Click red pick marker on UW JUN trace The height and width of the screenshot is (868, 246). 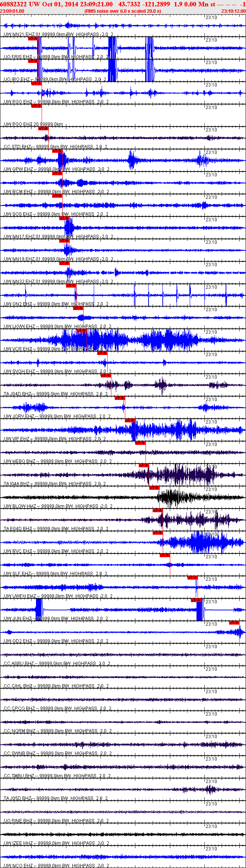[196, 600]
